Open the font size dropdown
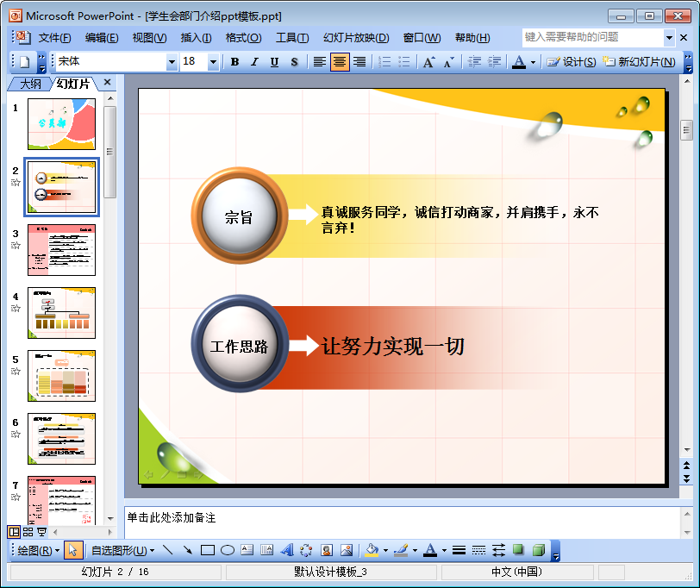This screenshot has height=588, width=700. tap(214, 62)
